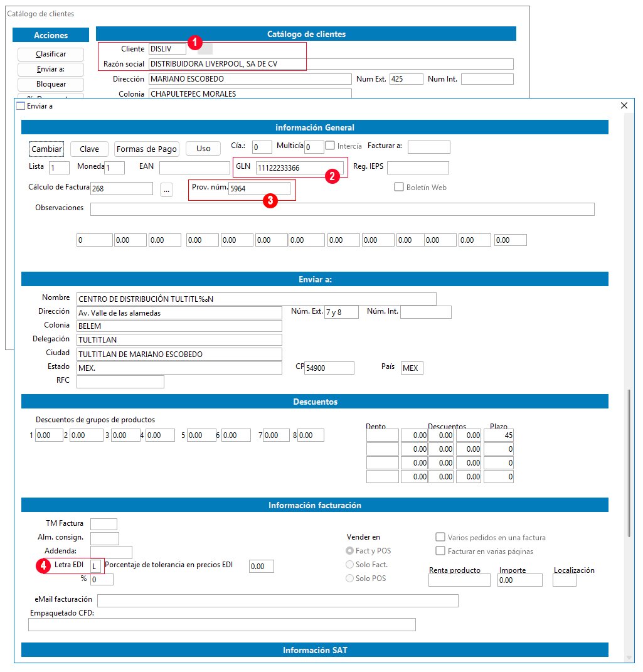This screenshot has width=643, height=672.
Task: Enable the Boletín Web checkbox
Action: 399,187
